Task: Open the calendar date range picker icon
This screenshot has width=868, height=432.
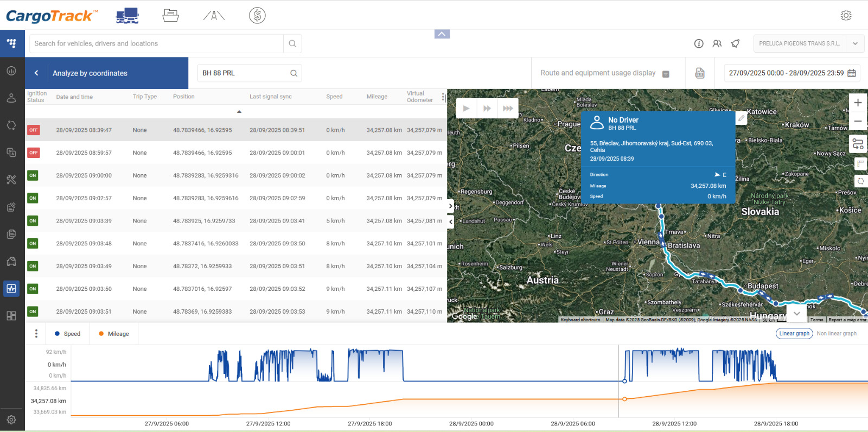Action: click(x=852, y=73)
